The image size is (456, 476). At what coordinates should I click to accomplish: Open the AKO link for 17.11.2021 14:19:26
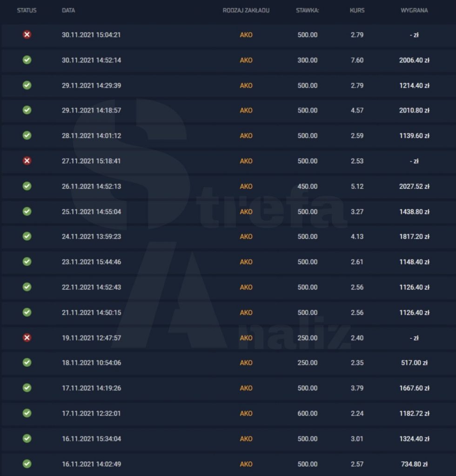(x=246, y=388)
